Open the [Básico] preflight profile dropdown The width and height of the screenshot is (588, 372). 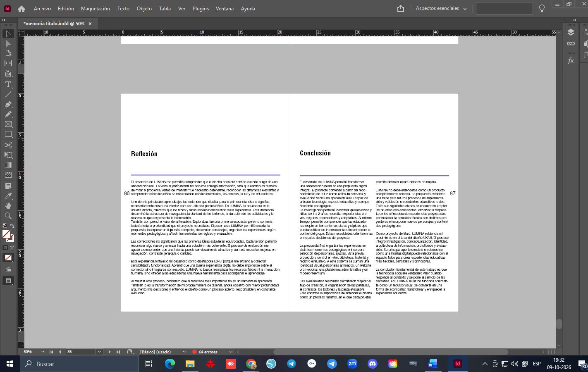click(184, 352)
